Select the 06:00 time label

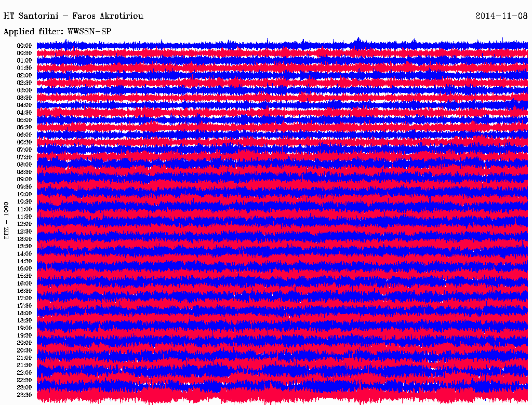tap(24, 134)
